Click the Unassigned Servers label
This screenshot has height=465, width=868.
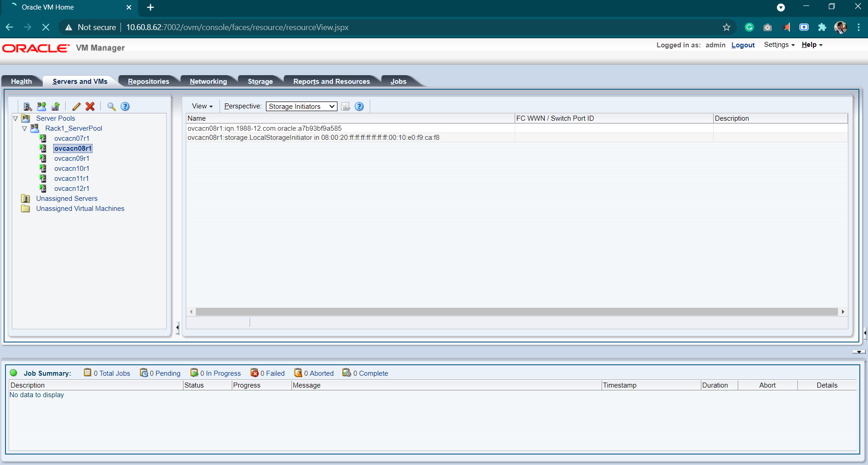point(67,199)
